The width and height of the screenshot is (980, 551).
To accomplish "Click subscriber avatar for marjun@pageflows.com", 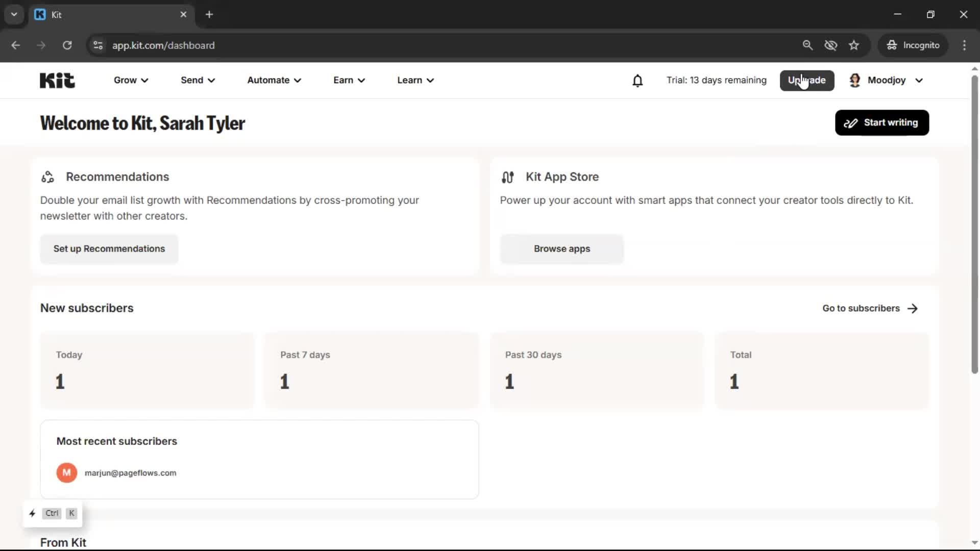I will (x=66, y=472).
